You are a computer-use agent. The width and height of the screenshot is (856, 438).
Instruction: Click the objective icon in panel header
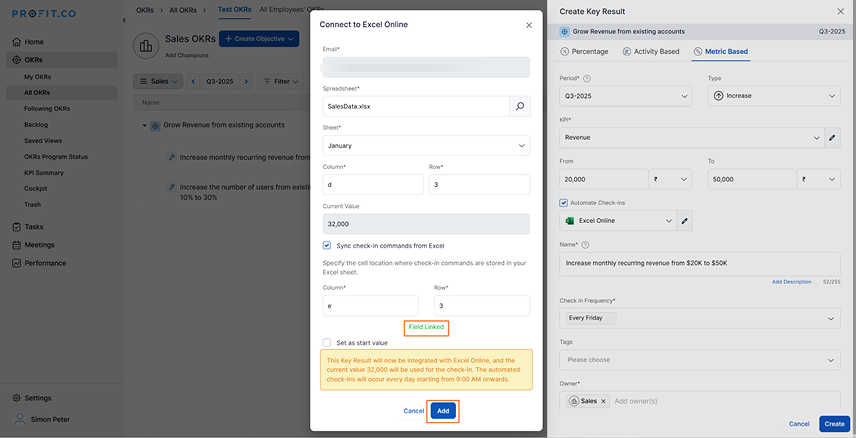tap(564, 32)
